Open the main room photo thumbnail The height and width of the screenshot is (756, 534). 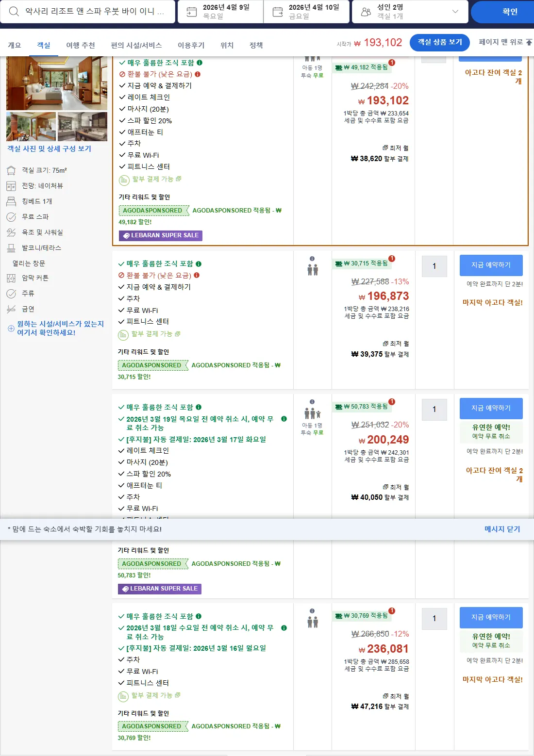57,83
